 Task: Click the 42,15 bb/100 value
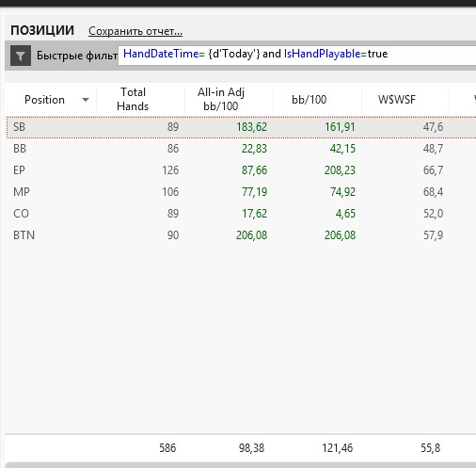[342, 149]
